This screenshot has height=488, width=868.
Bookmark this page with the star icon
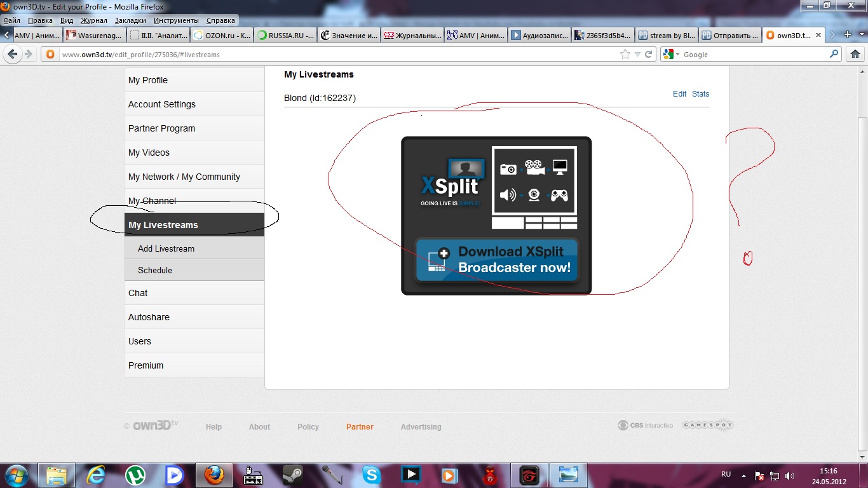pyautogui.click(x=625, y=54)
